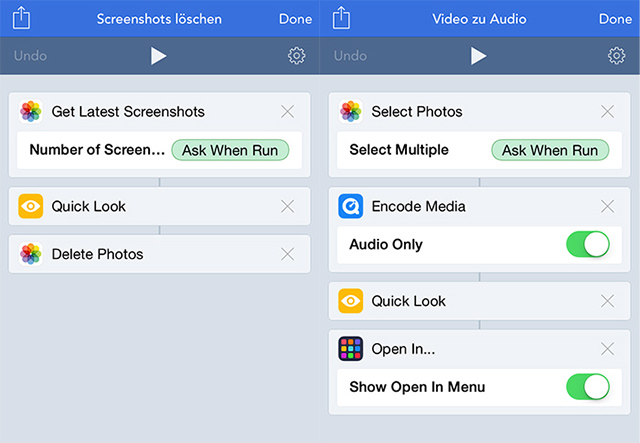
Task: Open settings gear for Screenshots löschen
Action: (x=297, y=56)
